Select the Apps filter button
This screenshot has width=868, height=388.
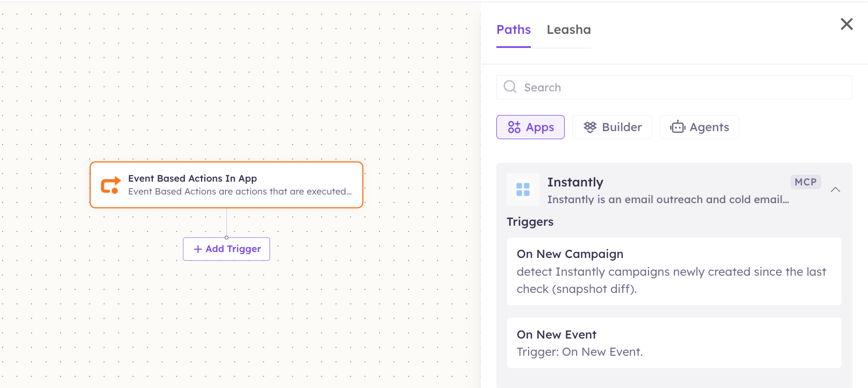[530, 127]
